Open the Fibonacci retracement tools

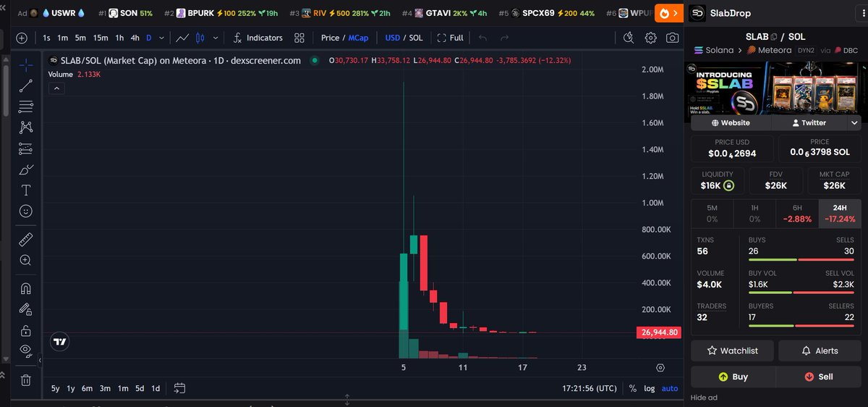pos(26,106)
